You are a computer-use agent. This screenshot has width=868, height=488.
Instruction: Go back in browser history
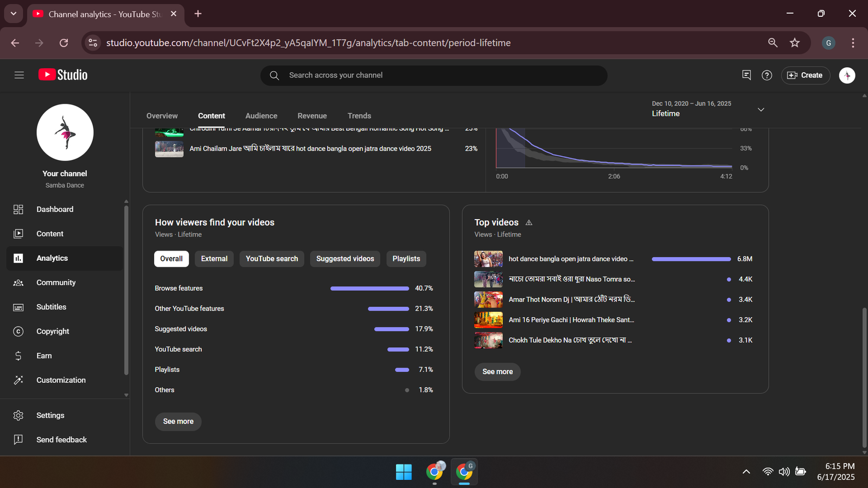click(x=15, y=43)
